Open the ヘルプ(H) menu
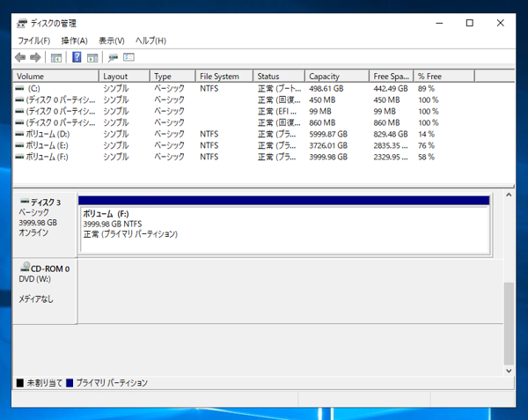This screenshot has height=420, width=528. [150, 41]
